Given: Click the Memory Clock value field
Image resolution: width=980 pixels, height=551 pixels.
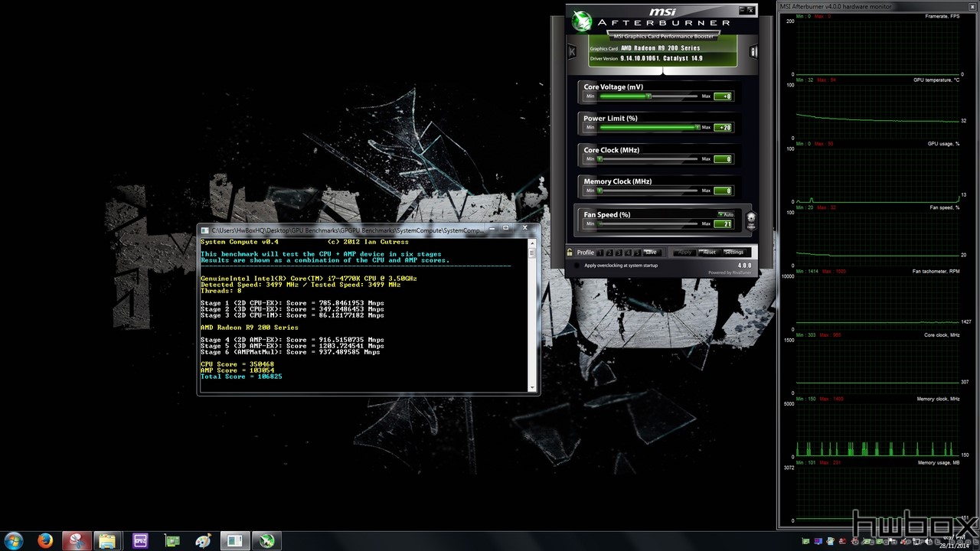Looking at the screenshot, I should (723, 191).
